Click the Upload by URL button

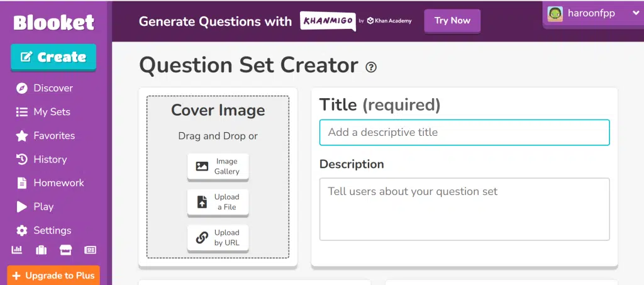218,238
